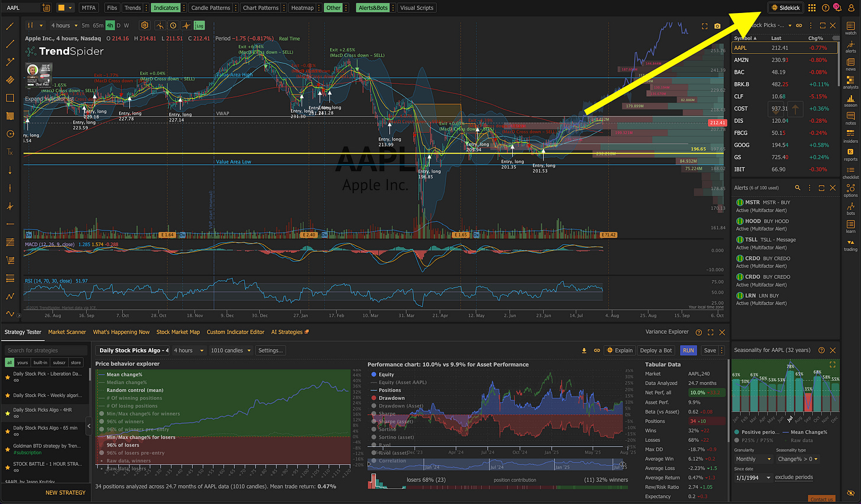This screenshot has height=504, width=861.
Task: Open the 1/1/1994 since date dropdown
Action: tap(753, 477)
